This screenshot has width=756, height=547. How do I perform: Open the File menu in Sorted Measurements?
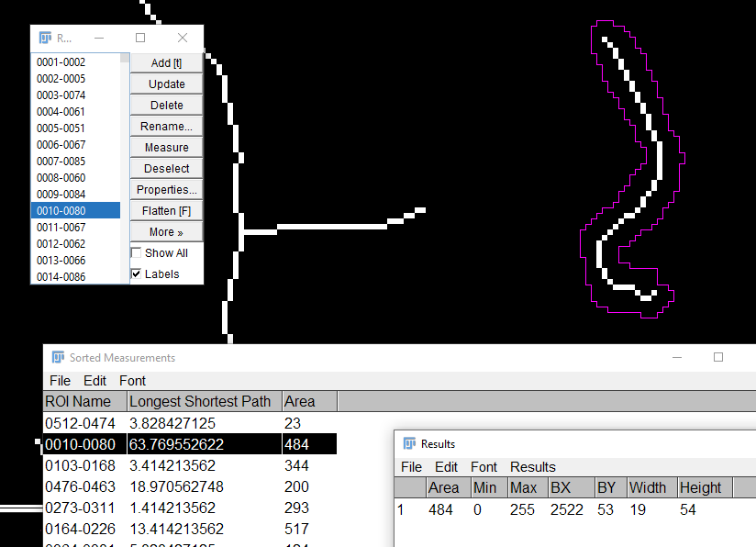(60, 380)
